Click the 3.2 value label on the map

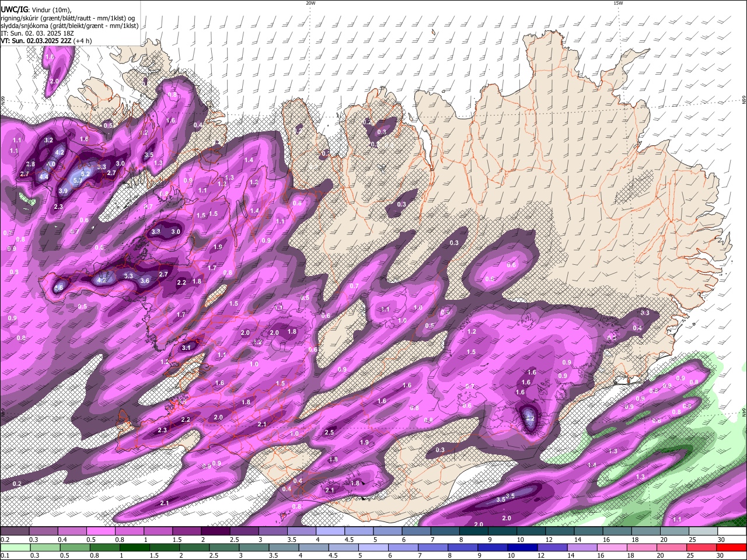point(49,140)
